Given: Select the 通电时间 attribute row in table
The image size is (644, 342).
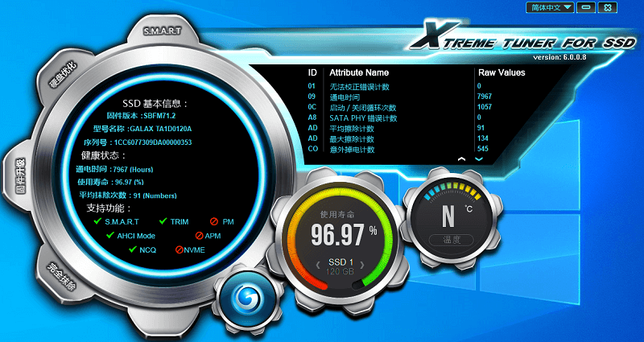Looking at the screenshot, I should 400,97.
